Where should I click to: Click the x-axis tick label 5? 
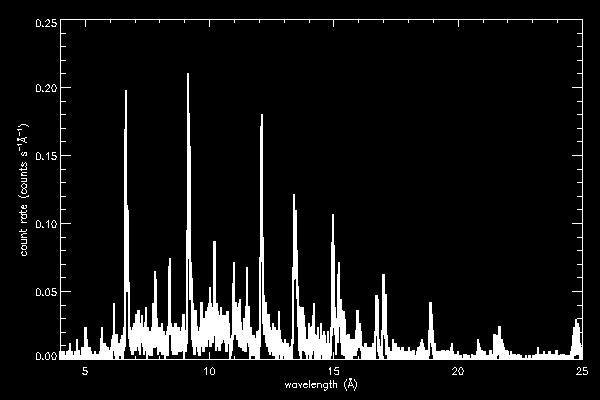85,371
